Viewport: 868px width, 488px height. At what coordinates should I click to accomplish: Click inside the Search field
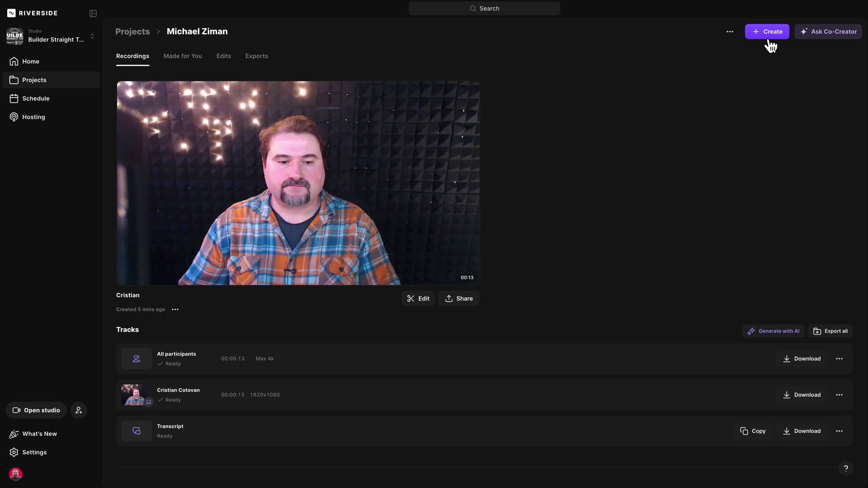pyautogui.click(x=484, y=8)
